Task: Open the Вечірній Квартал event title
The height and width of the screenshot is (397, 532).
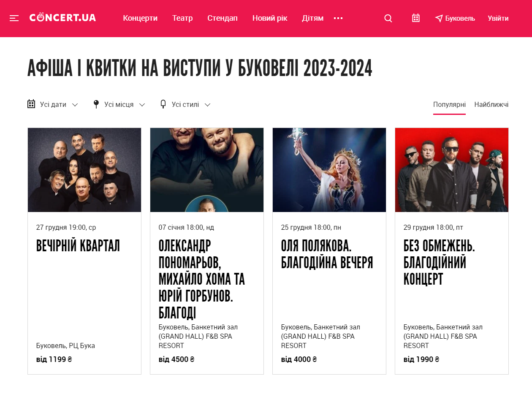Action: [78, 246]
